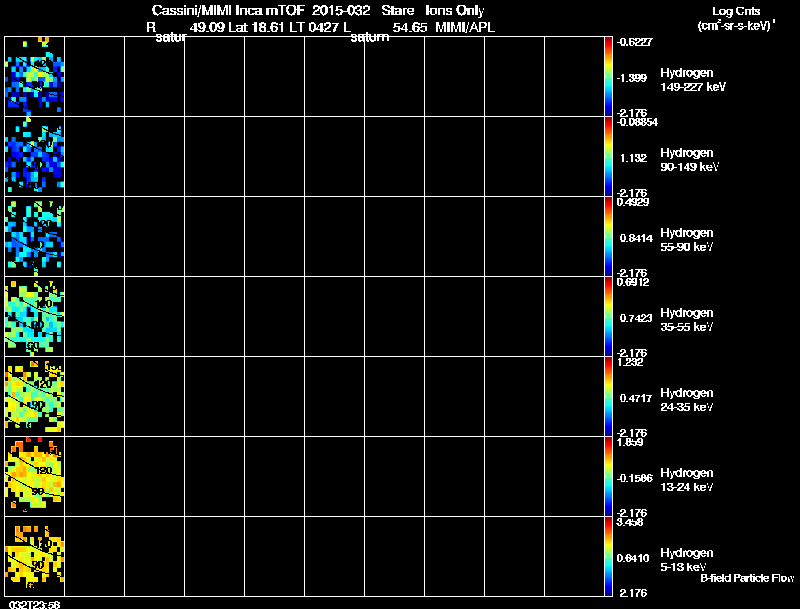Click the colorbar midpoint '-1.399'
This screenshot has width=800, height=609.
[632, 78]
